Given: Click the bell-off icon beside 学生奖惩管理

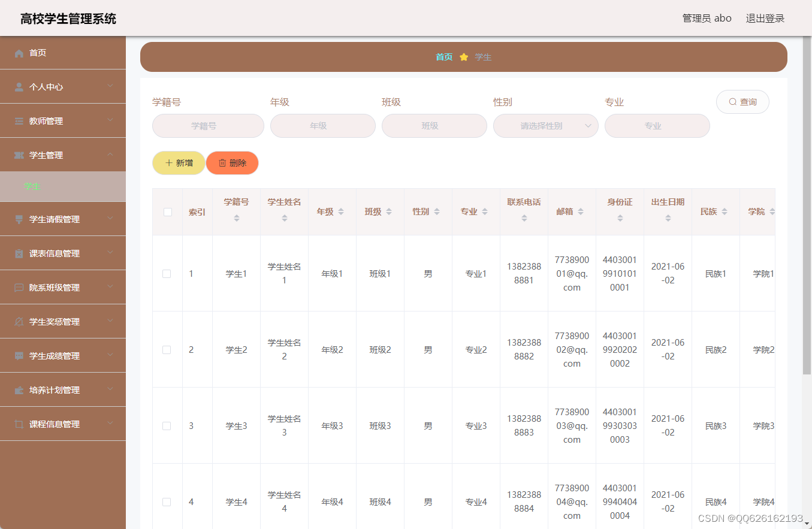Looking at the screenshot, I should pyautogui.click(x=19, y=322).
